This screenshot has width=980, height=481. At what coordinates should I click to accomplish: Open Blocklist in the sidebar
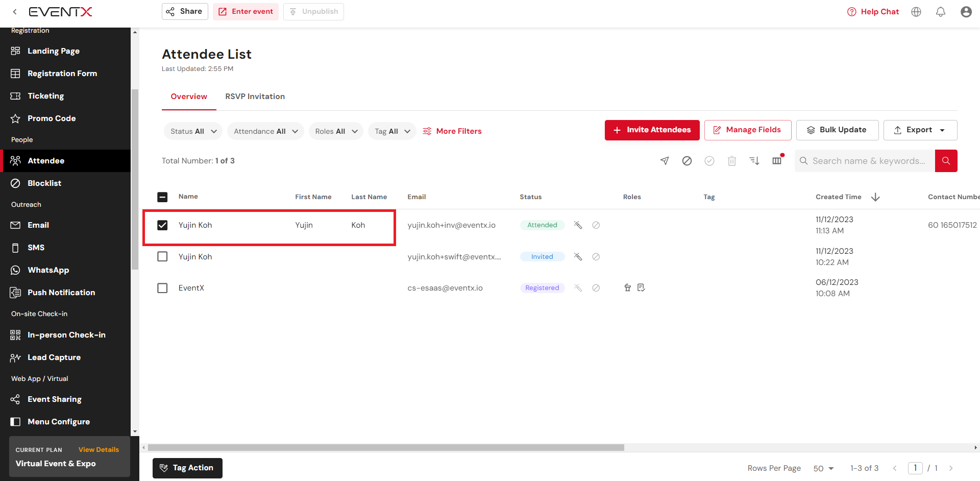44,183
